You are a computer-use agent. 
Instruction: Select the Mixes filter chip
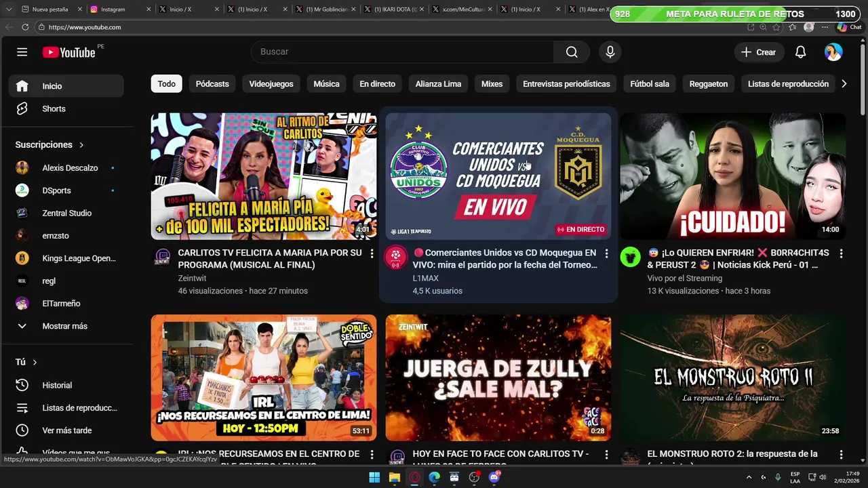(492, 84)
